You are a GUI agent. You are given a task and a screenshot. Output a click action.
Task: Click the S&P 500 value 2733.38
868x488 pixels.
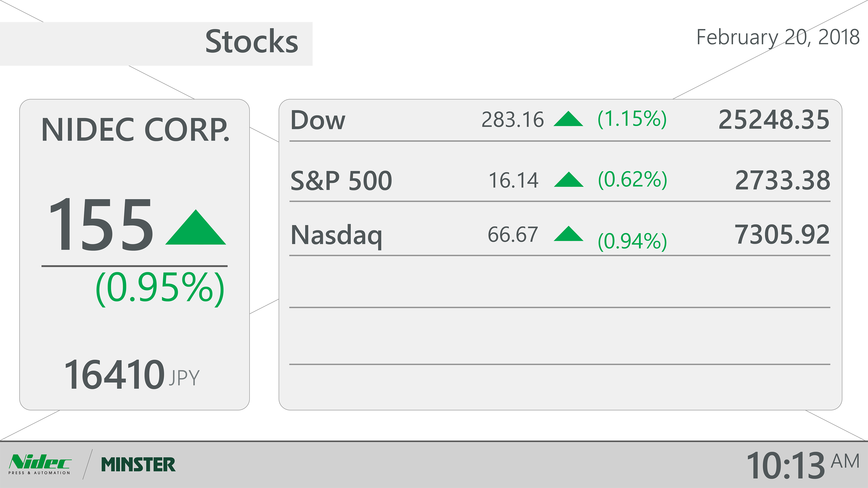pos(782,180)
